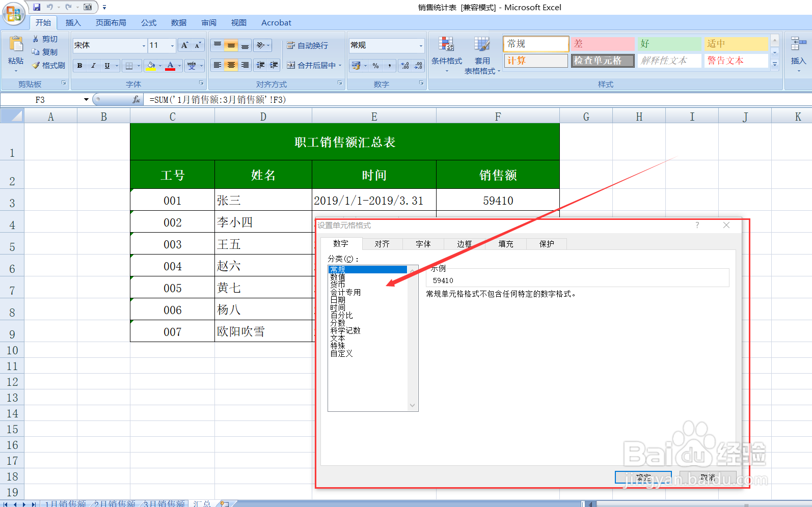Switch to the 插入 ribbon tab
Viewport: 812px width, 507px height.
73,22
